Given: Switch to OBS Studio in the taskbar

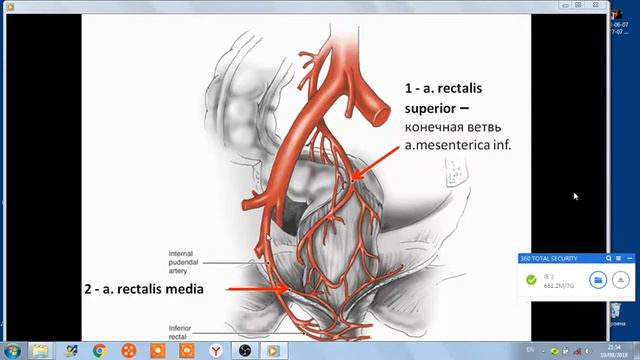Looking at the screenshot, I should pyautogui.click(x=245, y=351).
